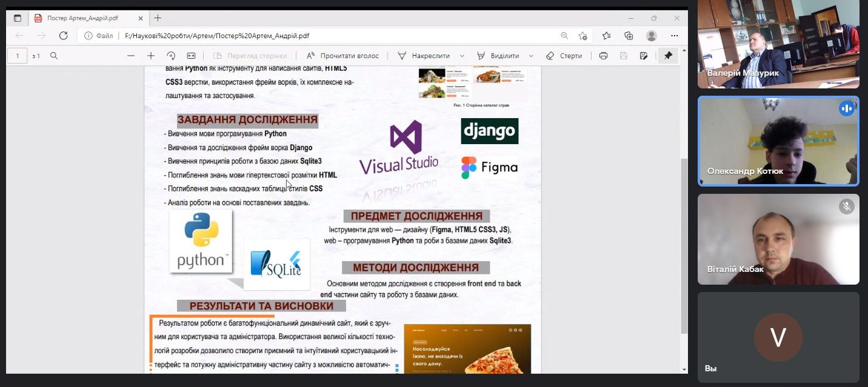Click the Прочитати вголос read aloud button
The image size is (868, 387).
click(342, 56)
